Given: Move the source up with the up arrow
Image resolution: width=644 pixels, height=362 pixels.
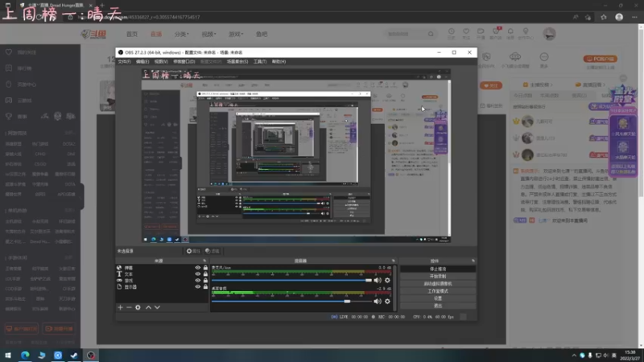Looking at the screenshot, I should coord(148,307).
